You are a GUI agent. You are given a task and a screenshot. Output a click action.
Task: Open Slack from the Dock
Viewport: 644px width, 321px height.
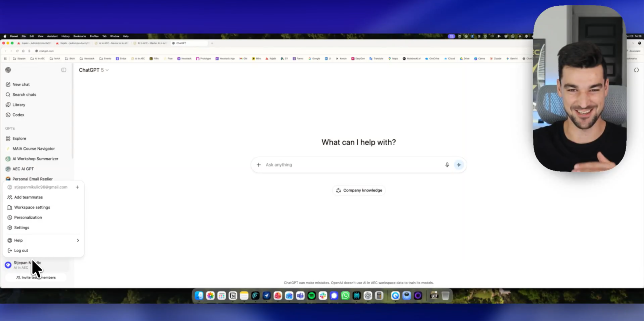pos(323,296)
